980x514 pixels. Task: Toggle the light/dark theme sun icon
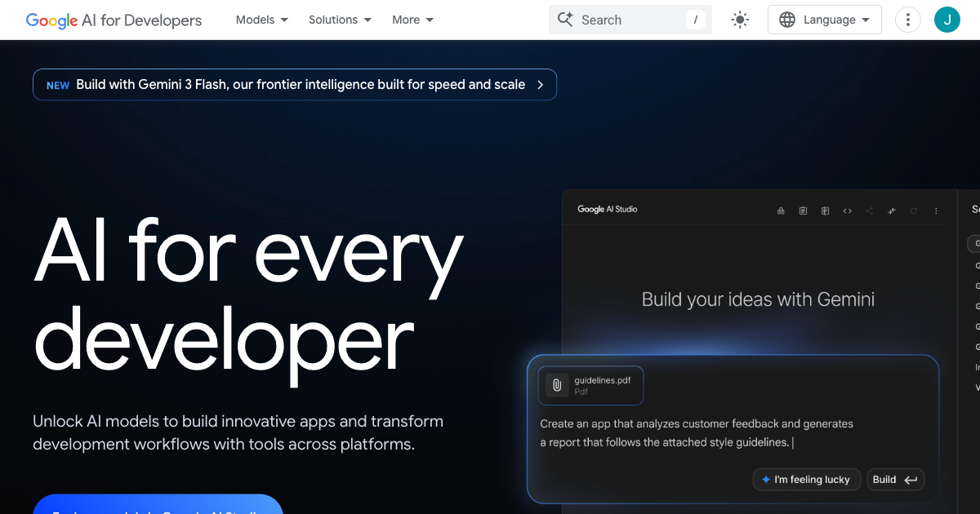740,20
